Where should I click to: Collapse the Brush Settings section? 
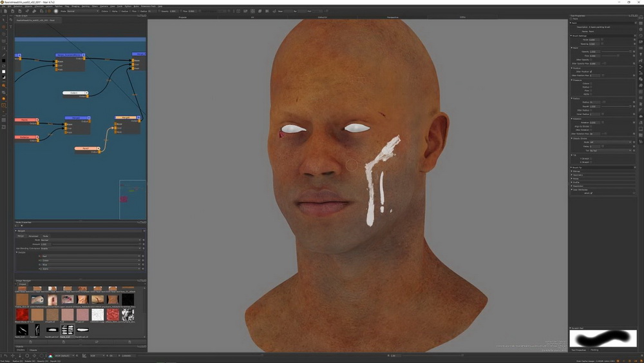click(571, 35)
